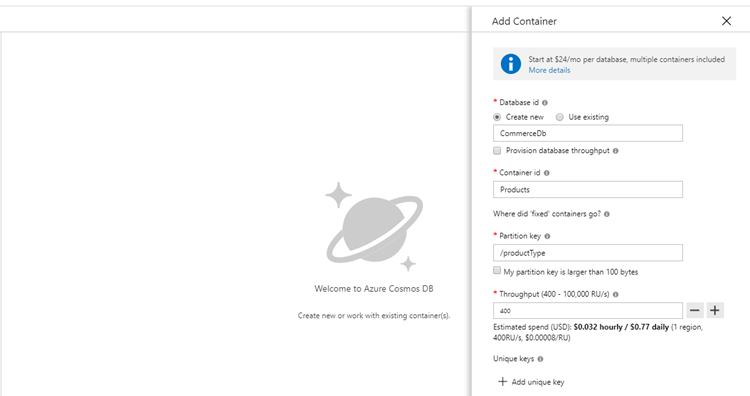Click the Products container id field

587,189
